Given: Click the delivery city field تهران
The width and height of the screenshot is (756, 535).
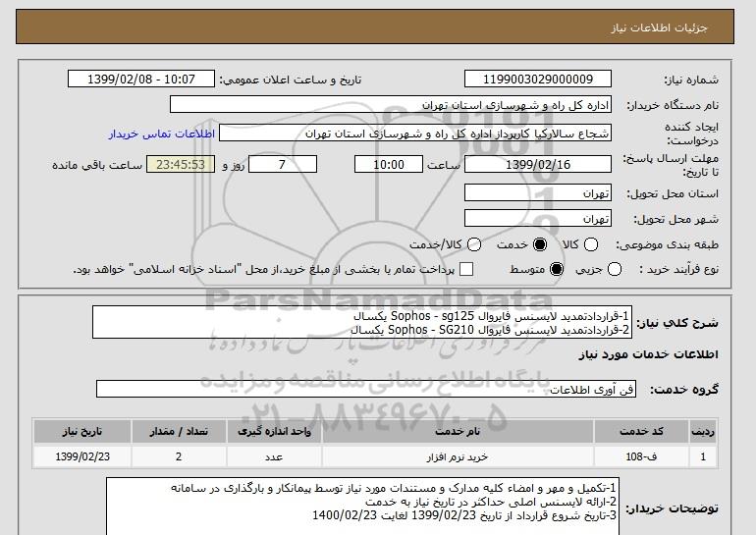Looking at the screenshot, I should (538, 218).
